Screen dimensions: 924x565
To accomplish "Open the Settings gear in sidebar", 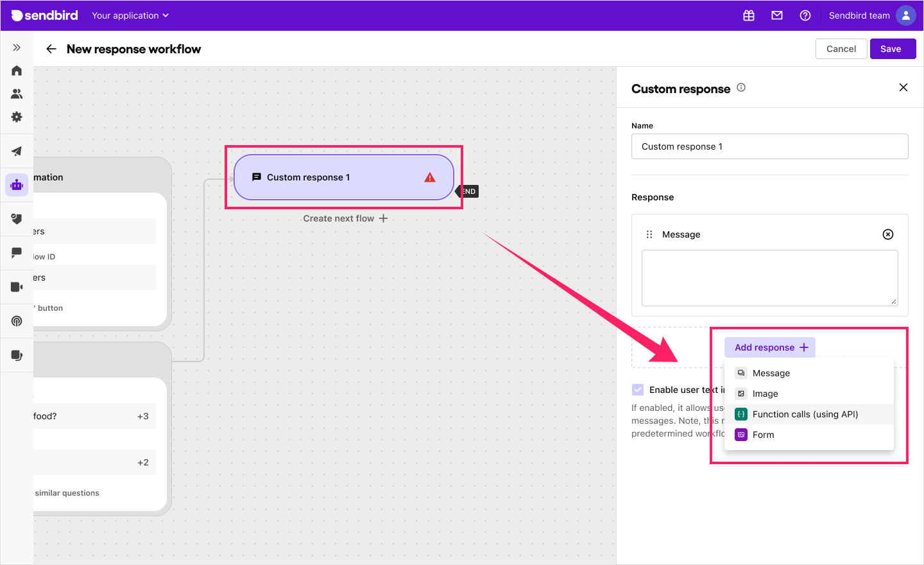I will [17, 117].
